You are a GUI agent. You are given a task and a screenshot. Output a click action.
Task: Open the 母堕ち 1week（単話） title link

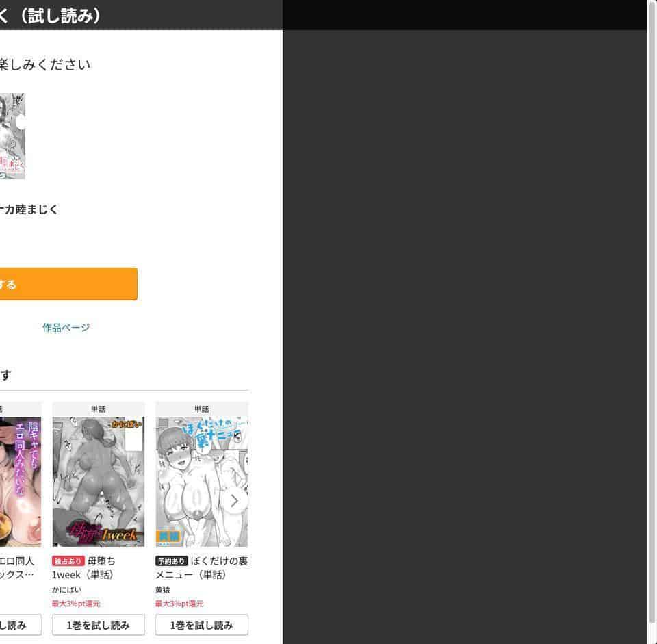[83, 568]
